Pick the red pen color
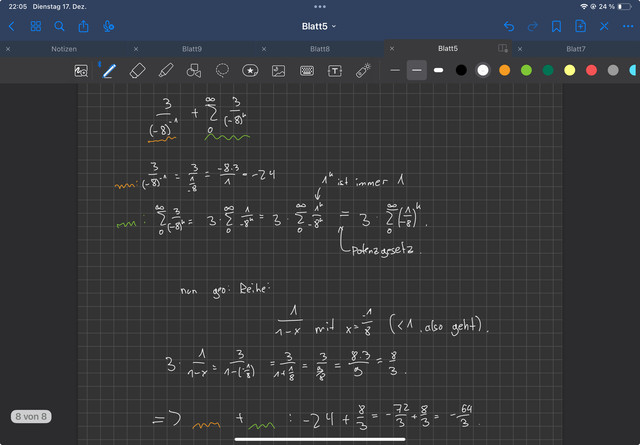The height and width of the screenshot is (445, 640). (x=591, y=70)
